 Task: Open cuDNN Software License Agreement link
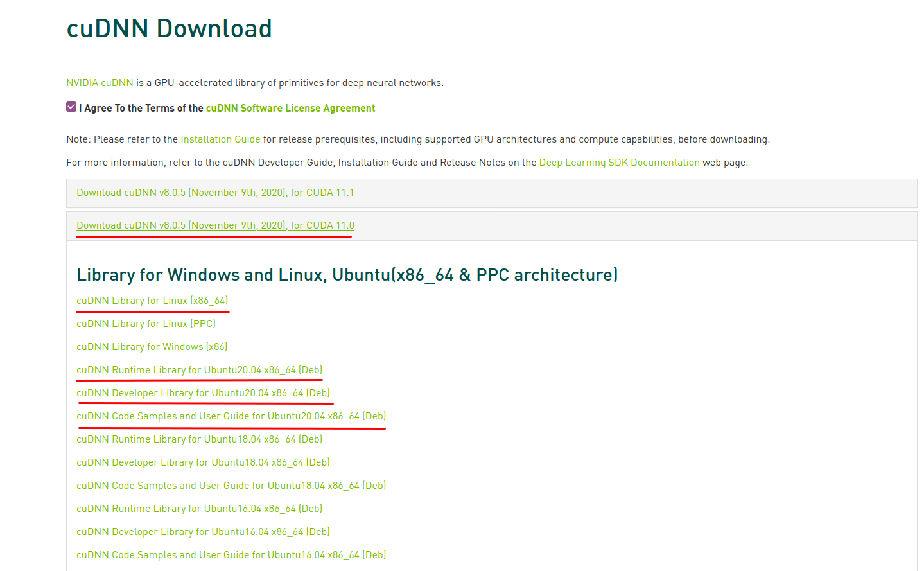coord(290,109)
